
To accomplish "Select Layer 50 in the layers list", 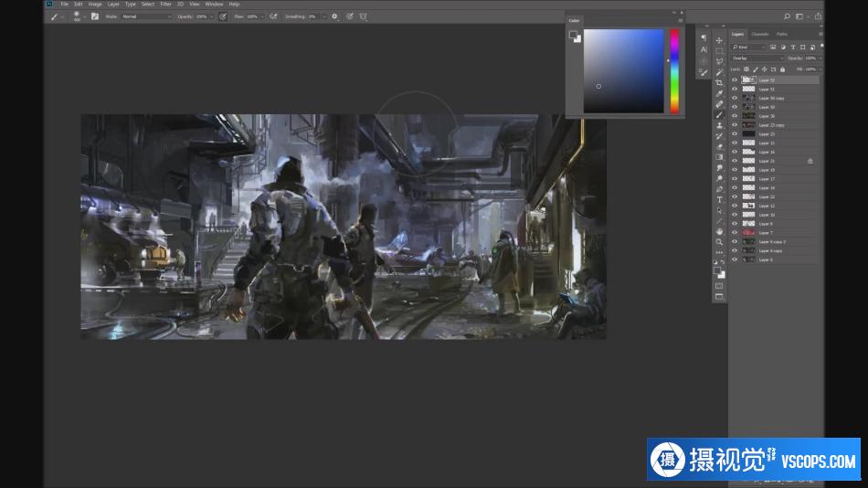I will click(775, 107).
